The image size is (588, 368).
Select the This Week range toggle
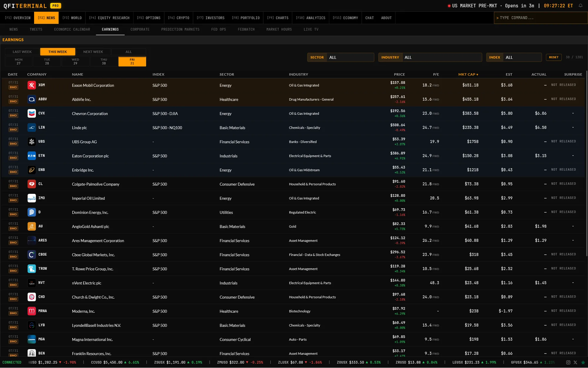click(x=58, y=52)
